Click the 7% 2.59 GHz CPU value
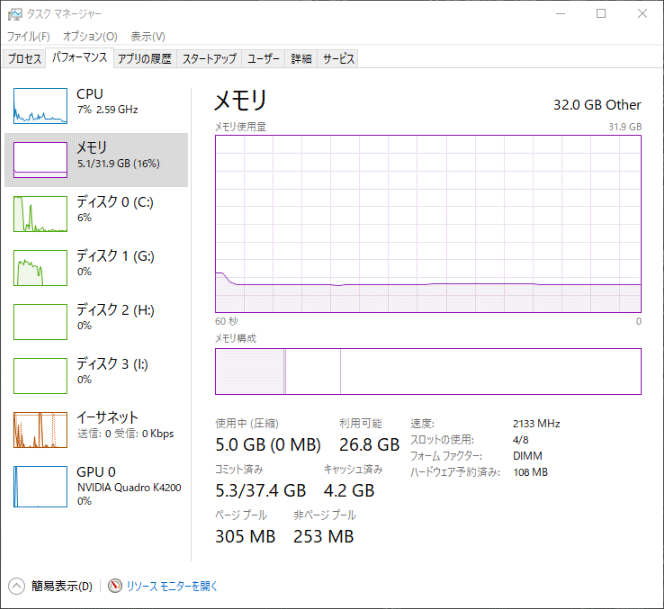Viewport: 664px width, 609px height. point(108,110)
